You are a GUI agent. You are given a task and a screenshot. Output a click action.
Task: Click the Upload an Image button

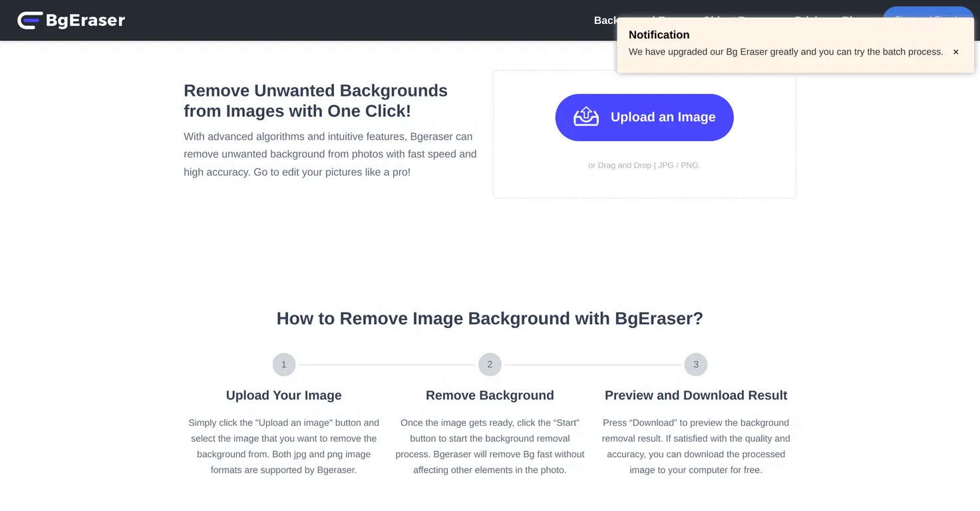pyautogui.click(x=644, y=117)
